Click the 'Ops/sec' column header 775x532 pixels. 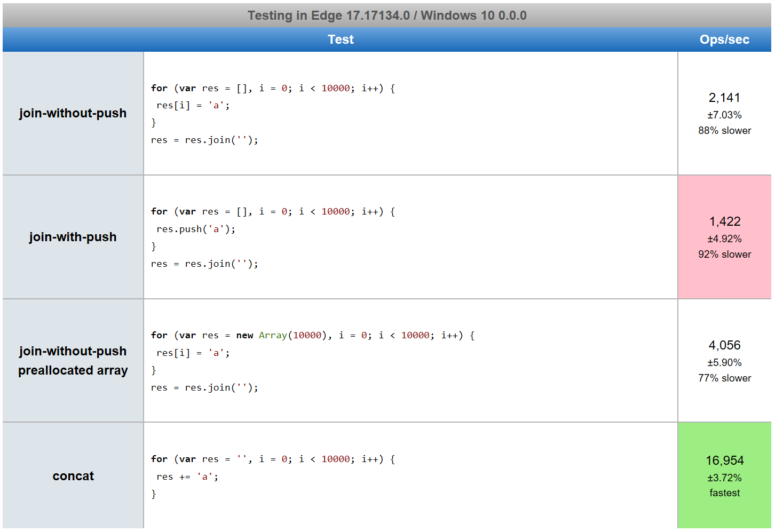pyautogui.click(x=724, y=39)
